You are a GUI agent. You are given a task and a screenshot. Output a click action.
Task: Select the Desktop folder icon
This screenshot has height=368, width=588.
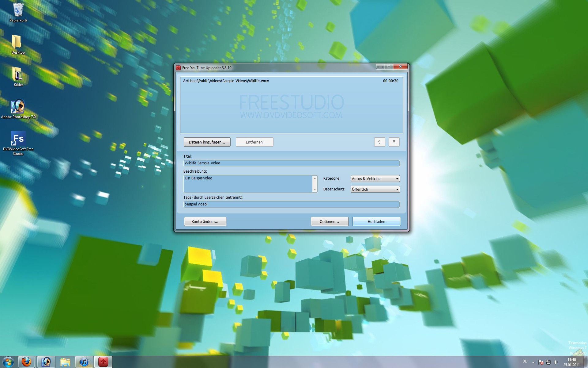tap(18, 44)
